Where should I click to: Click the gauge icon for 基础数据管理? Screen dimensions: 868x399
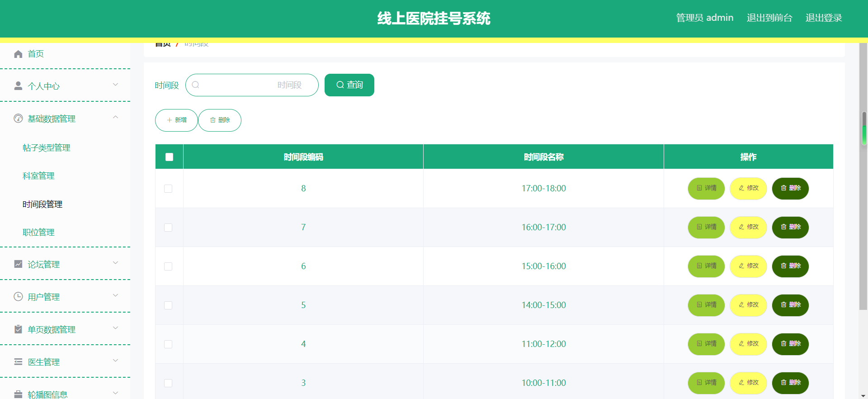tap(18, 119)
